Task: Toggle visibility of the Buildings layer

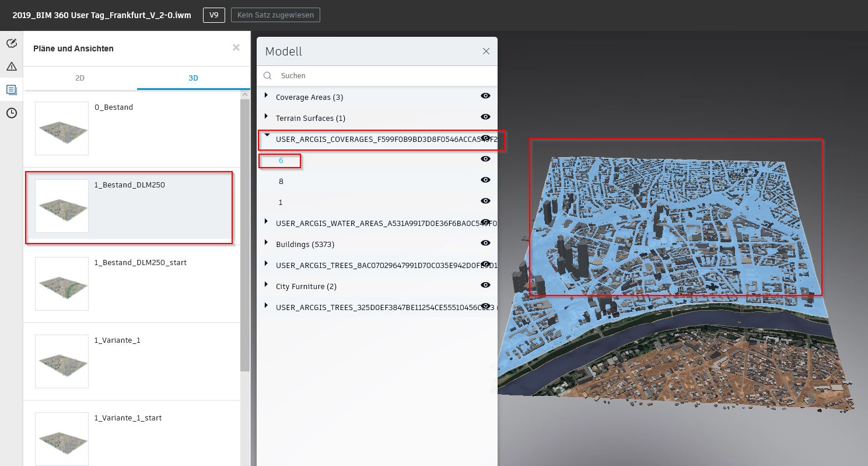Action: pos(485,243)
